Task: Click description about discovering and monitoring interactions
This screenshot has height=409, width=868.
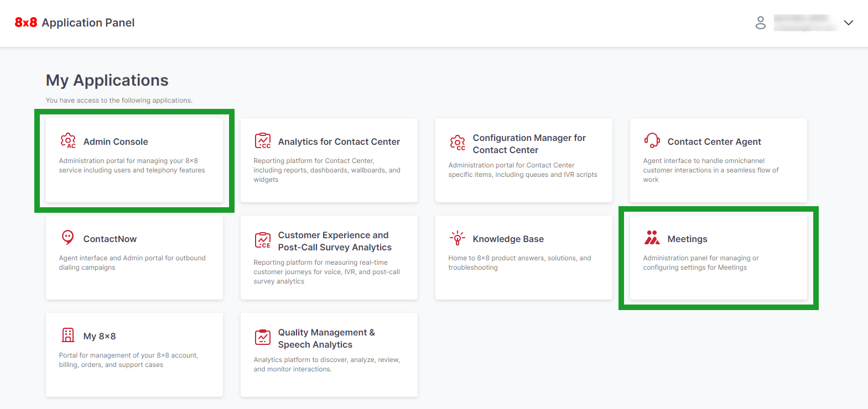Action: tap(327, 364)
